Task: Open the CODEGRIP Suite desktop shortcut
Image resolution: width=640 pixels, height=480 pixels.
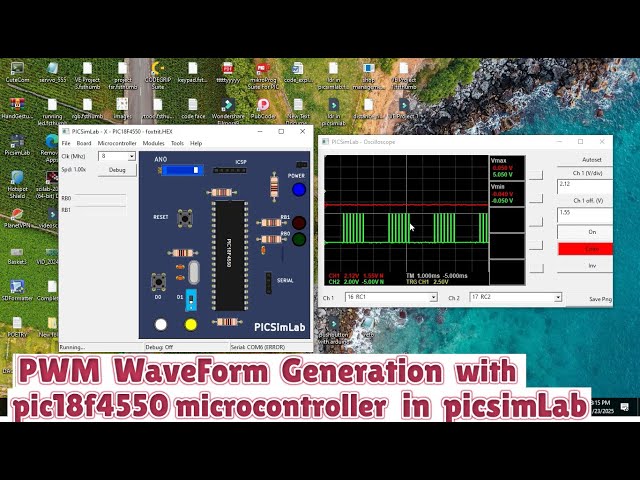Action: 158,76
